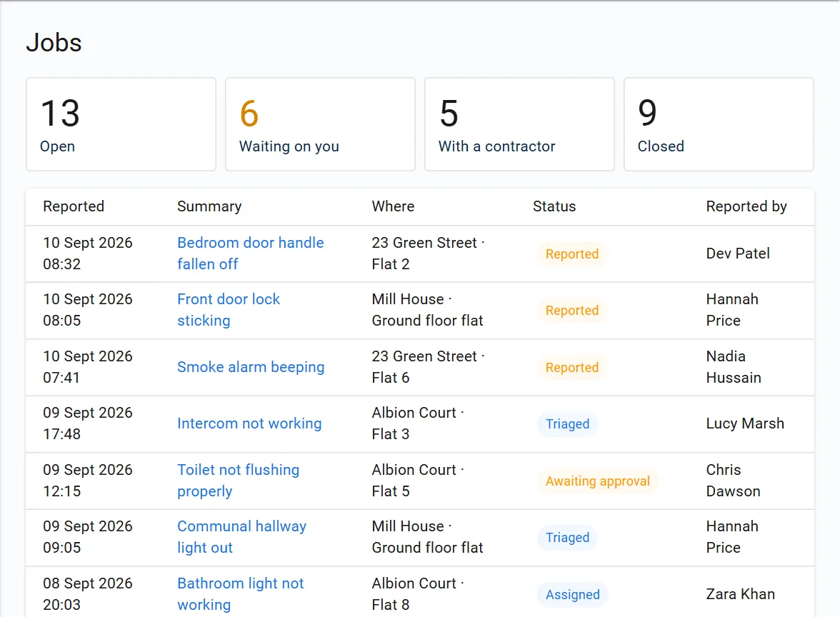Click Reported status badge for Dev Patel row
Viewport: 840px width, 617px height.
click(572, 254)
